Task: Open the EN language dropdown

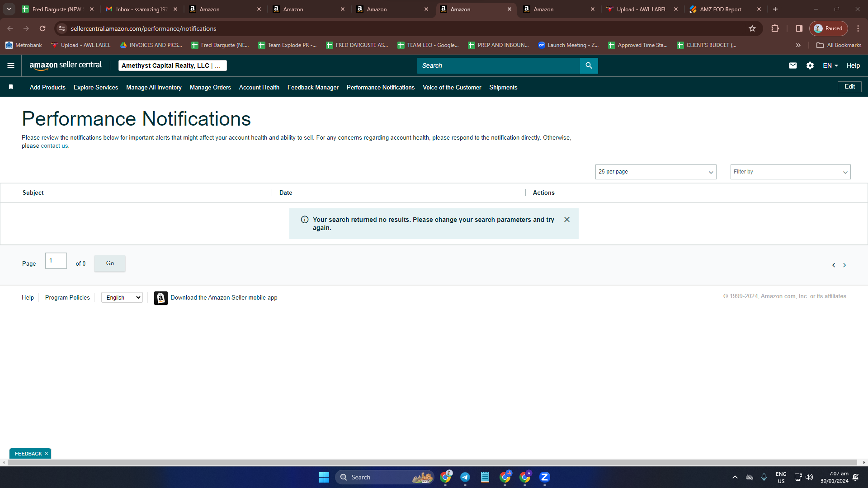Action: tap(830, 66)
